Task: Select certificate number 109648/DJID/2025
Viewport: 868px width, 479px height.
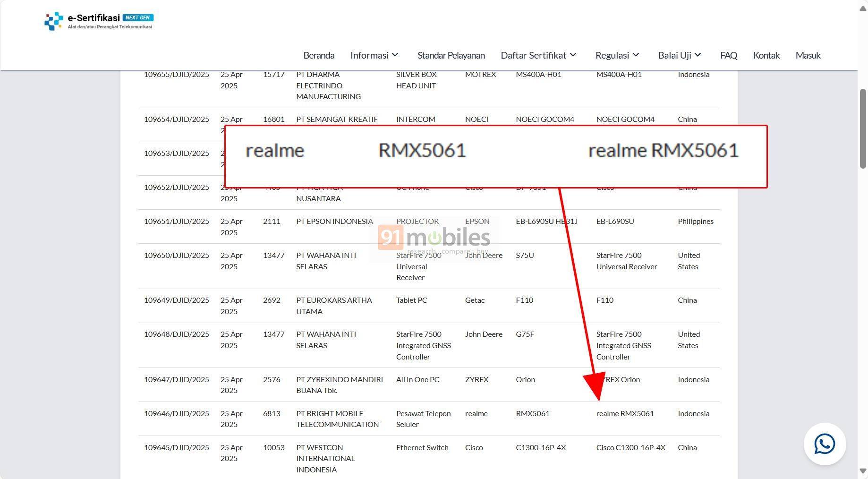Action: click(177, 334)
